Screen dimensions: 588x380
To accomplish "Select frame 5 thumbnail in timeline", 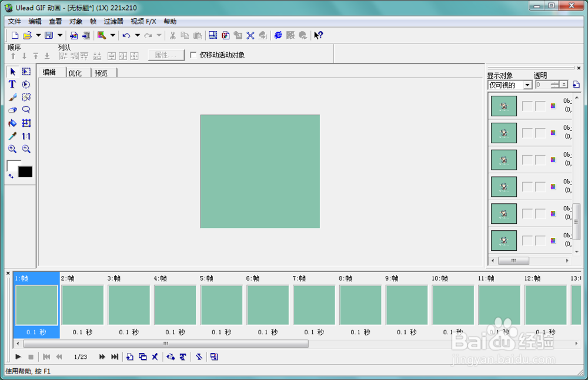I will 221,305.
